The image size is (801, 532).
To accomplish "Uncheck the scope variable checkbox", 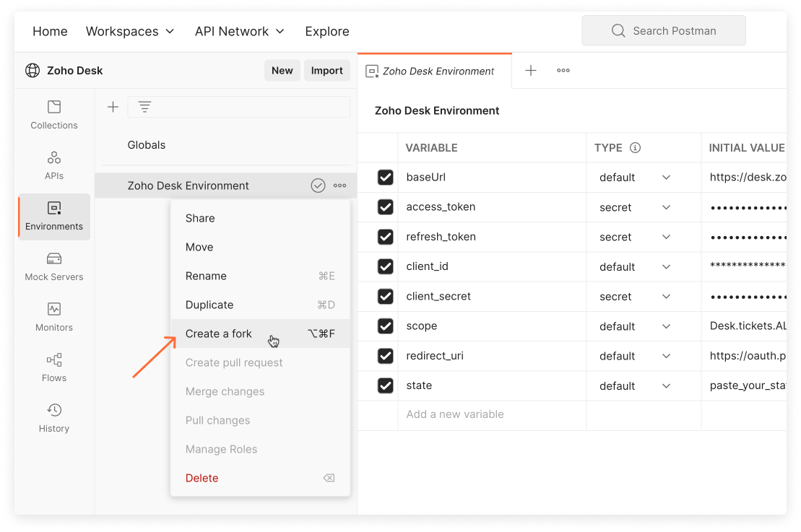I will (385, 326).
